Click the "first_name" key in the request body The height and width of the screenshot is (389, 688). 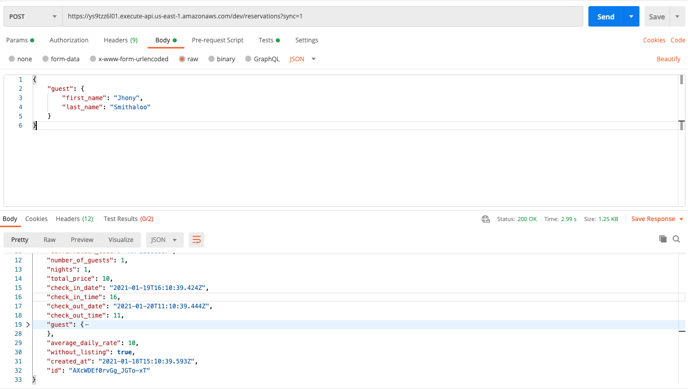84,98
